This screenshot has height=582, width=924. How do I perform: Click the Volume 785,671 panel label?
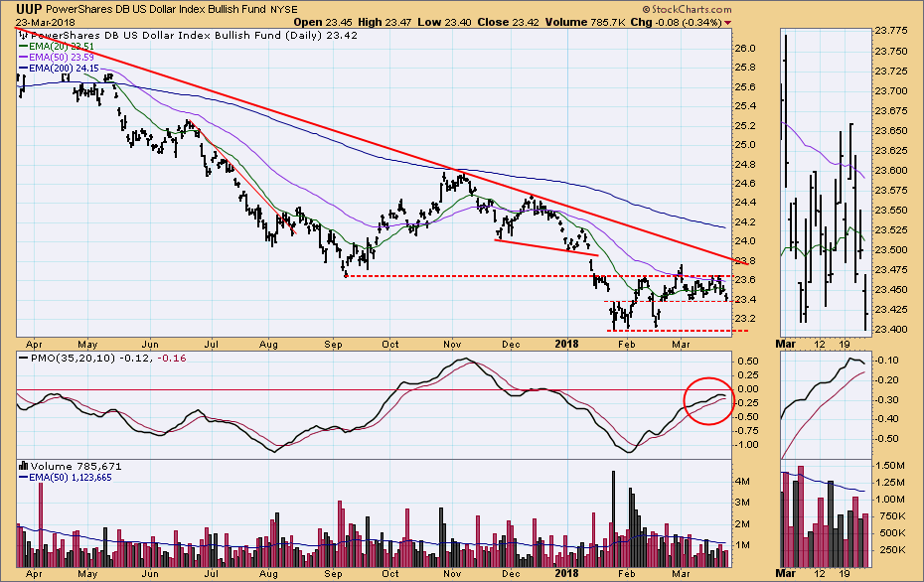77,466
